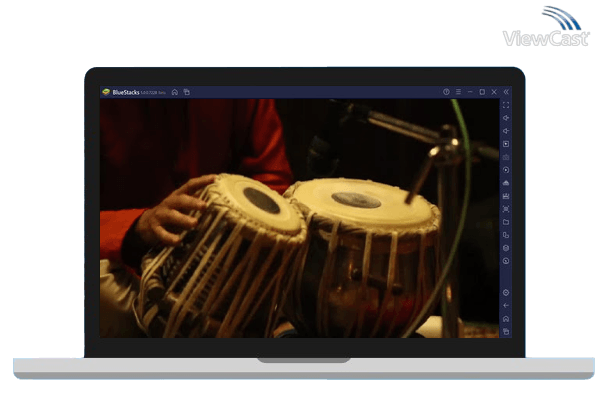Image resolution: width=602 pixels, height=414 pixels.
Task: Open BlueStacks settings gear in sidebar
Action: [x=506, y=292]
